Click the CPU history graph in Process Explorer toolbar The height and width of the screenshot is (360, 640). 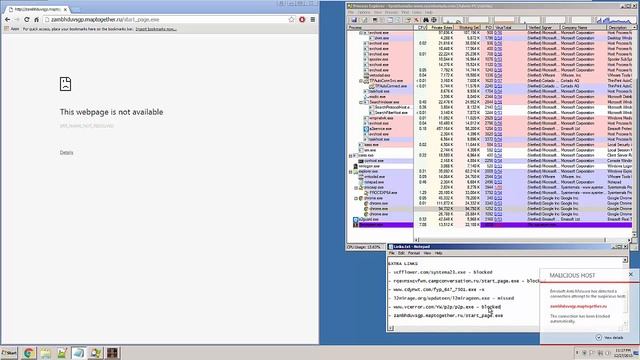click(453, 20)
